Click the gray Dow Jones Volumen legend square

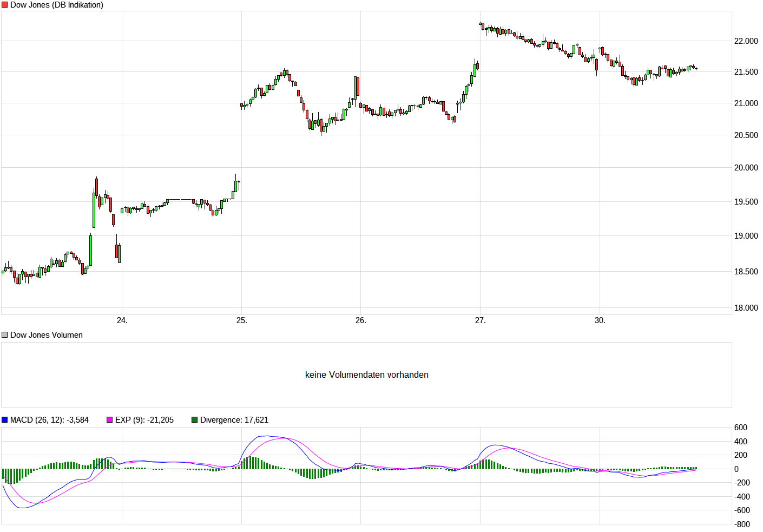click(4, 334)
